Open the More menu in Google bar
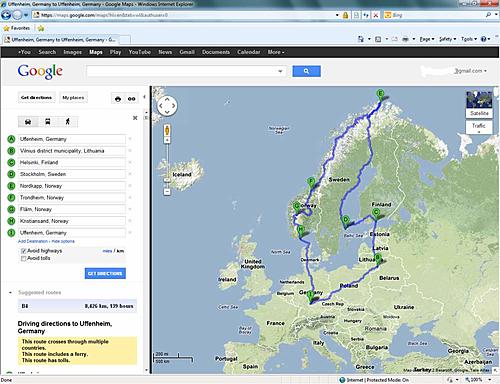This screenshot has width=500, height=384. click(x=276, y=52)
